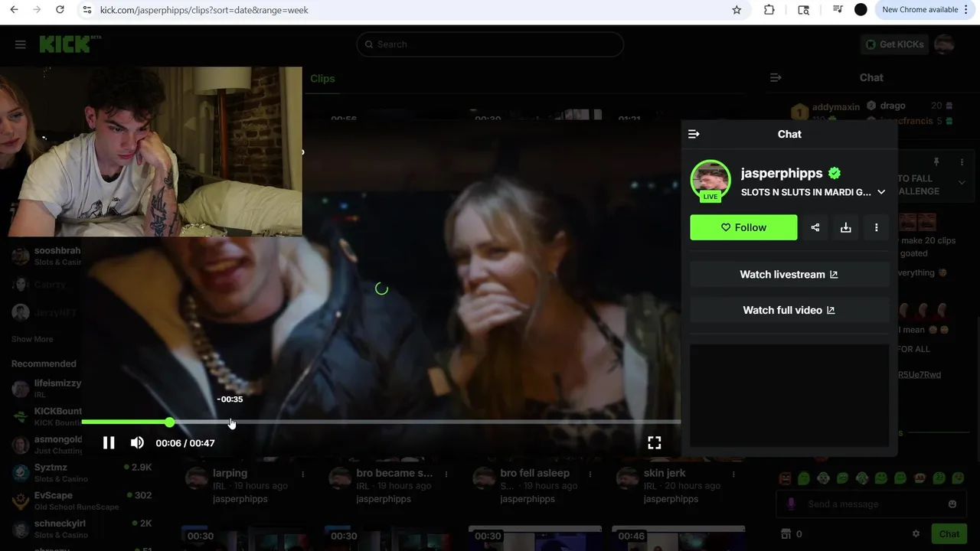Follow jasperphipps with the green Follow button
This screenshot has height=551, width=980.
click(743, 227)
